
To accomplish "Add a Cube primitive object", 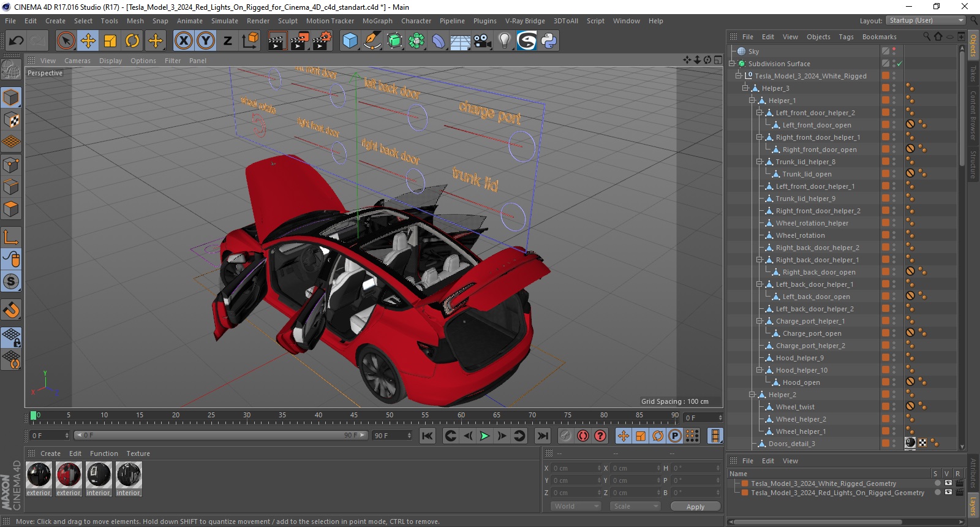I will [x=350, y=41].
